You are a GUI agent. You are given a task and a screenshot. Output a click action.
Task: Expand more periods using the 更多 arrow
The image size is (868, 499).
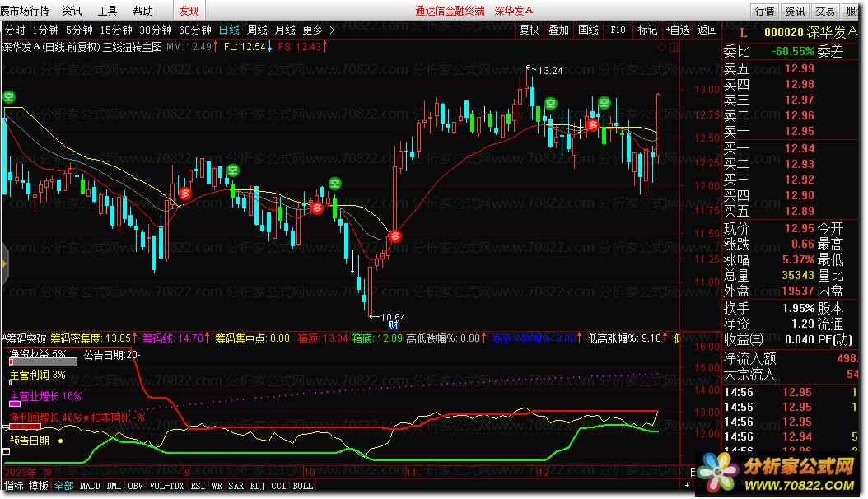tap(332, 30)
